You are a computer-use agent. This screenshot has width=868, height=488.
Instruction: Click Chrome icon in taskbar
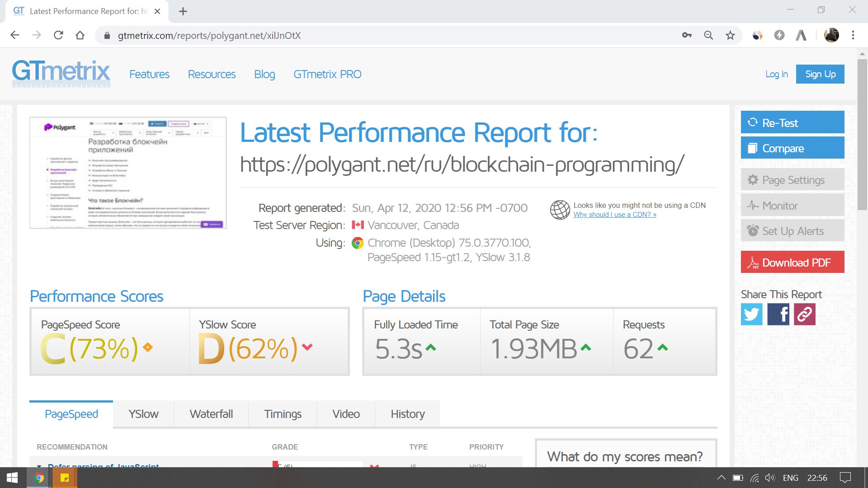click(39, 478)
